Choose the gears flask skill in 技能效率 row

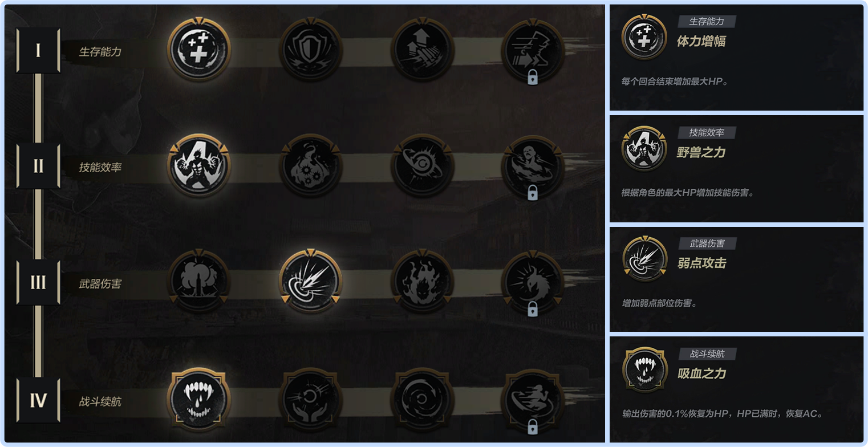pos(310,165)
